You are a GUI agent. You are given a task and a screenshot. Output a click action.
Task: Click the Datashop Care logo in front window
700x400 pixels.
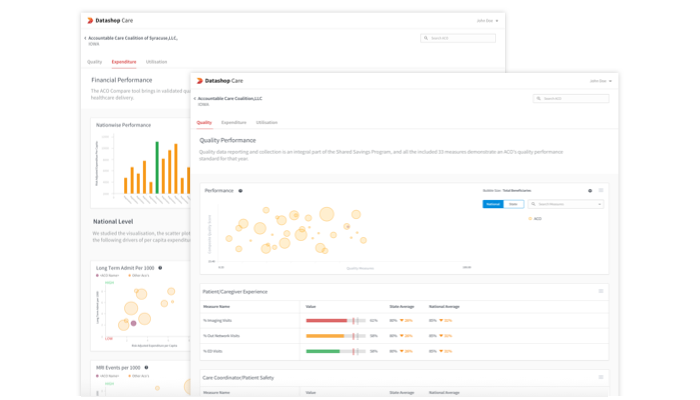pyautogui.click(x=219, y=80)
